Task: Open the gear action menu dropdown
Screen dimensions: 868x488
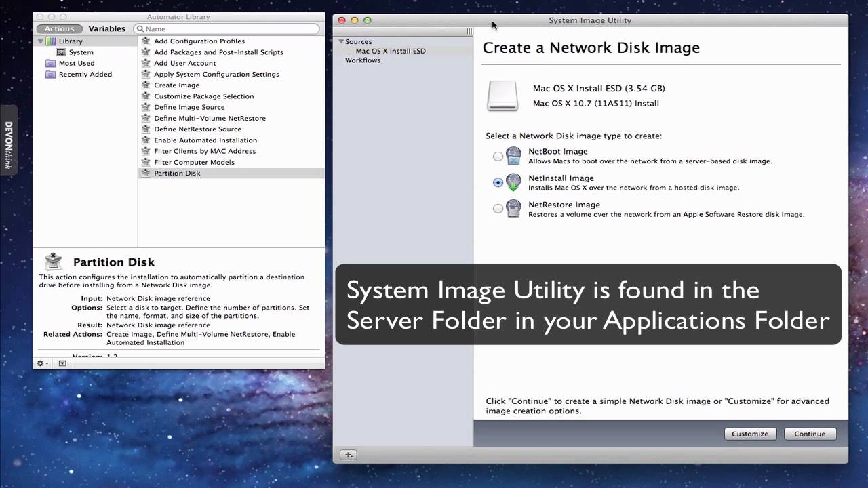Action: pos(42,363)
